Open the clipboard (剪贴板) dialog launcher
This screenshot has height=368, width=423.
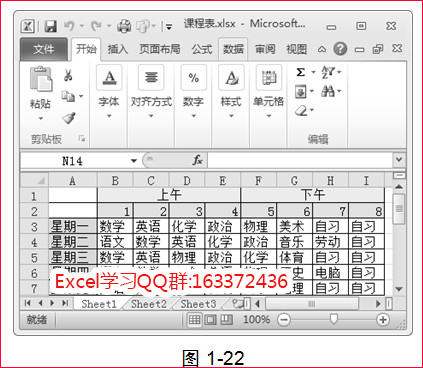[82, 138]
